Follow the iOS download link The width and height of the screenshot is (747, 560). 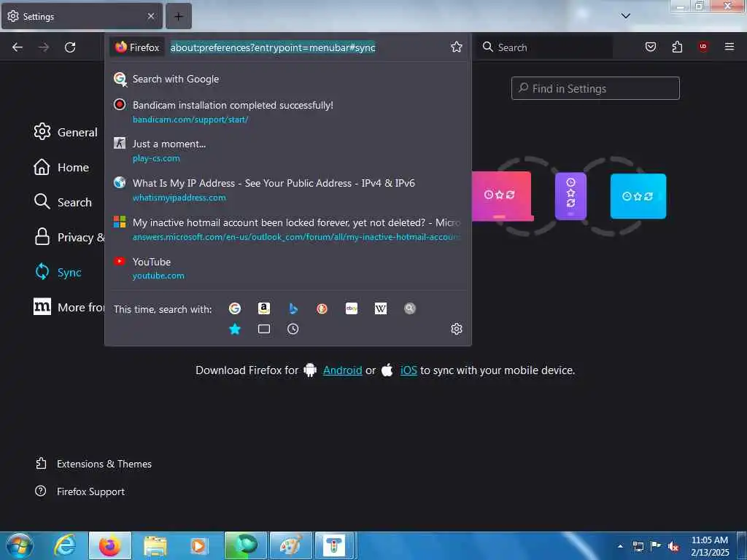coord(409,370)
